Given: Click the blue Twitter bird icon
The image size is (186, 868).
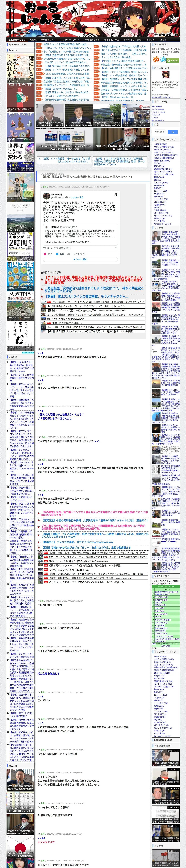Looking at the screenshot, I should [163, 60].
